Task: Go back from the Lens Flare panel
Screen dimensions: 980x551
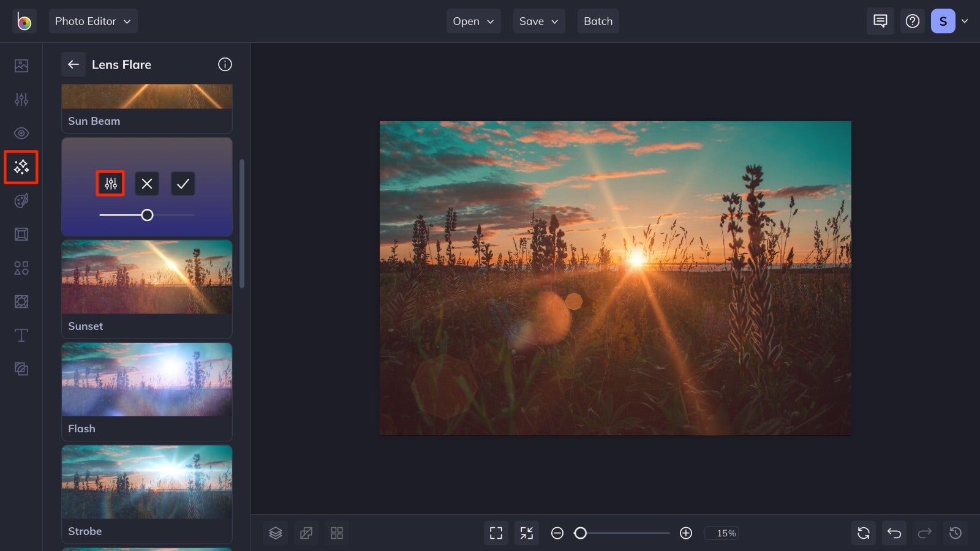Action: point(73,64)
